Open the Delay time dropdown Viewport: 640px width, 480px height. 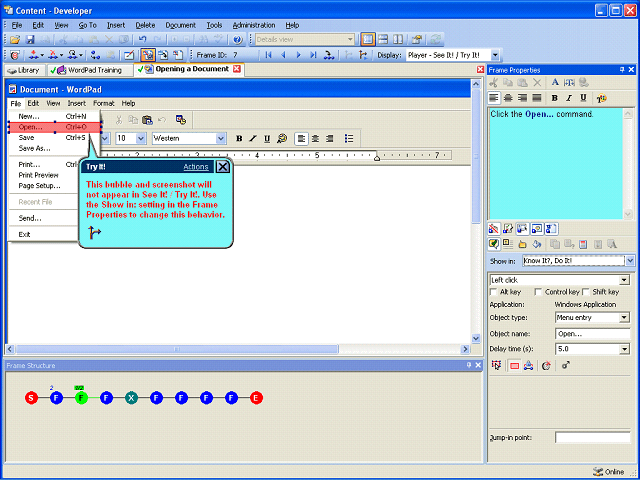pyautogui.click(x=624, y=349)
